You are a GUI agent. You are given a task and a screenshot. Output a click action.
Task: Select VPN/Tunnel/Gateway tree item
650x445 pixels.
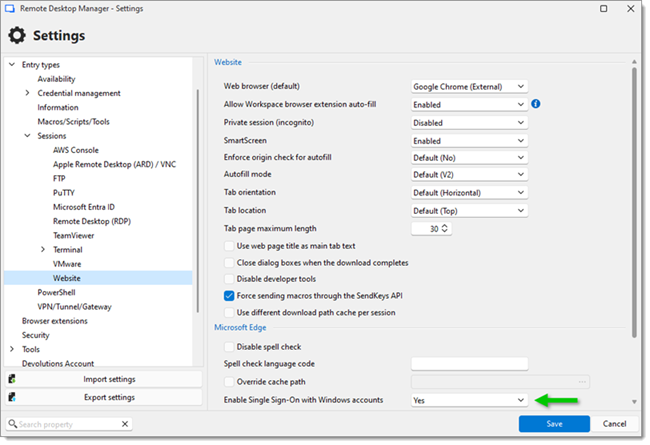pos(75,306)
